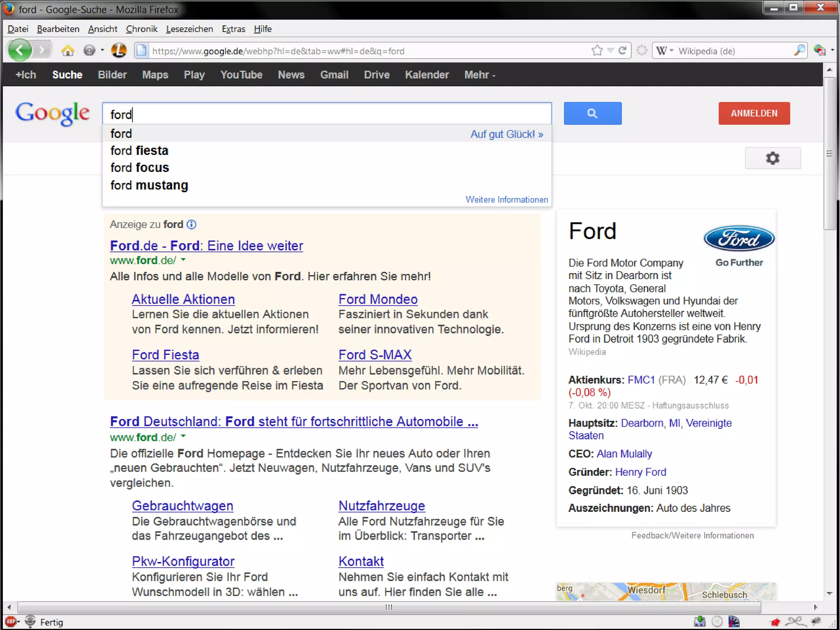Image resolution: width=840 pixels, height=630 pixels.
Task: Open Wikipedia search engine selector dropdown
Action: pos(664,50)
